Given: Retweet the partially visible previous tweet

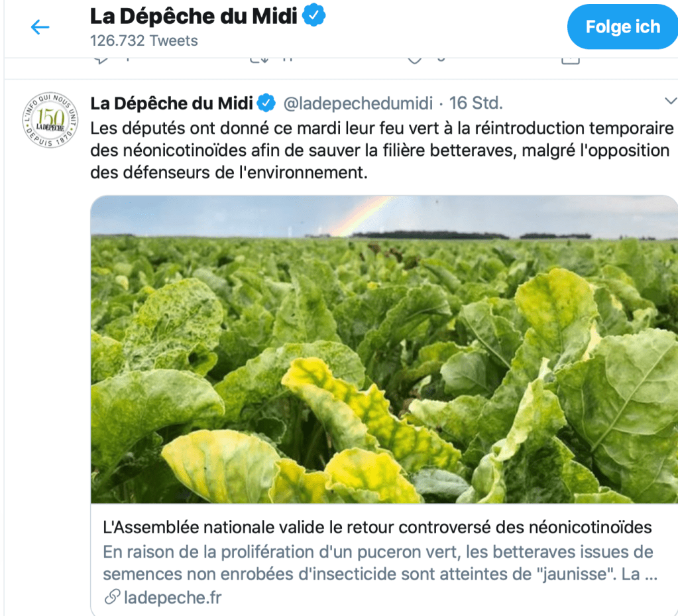Looking at the screenshot, I should click(x=258, y=60).
